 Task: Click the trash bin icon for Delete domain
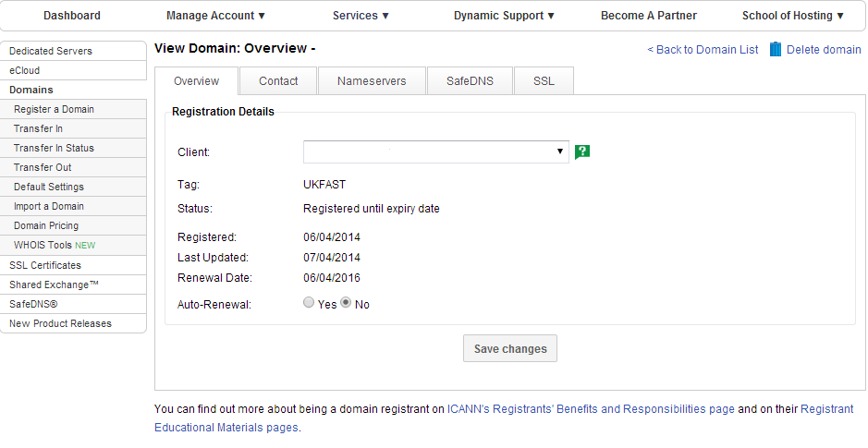(776, 49)
